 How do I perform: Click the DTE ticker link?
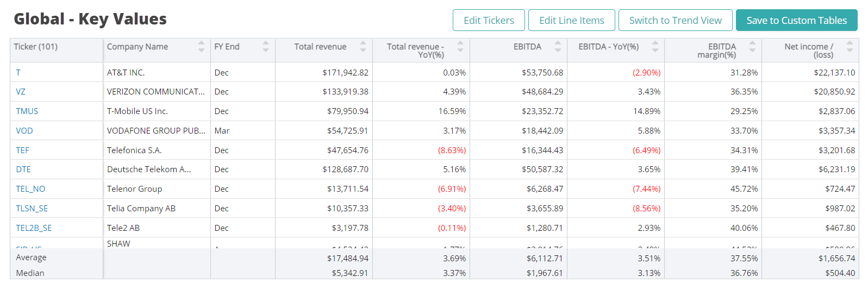[x=23, y=169]
